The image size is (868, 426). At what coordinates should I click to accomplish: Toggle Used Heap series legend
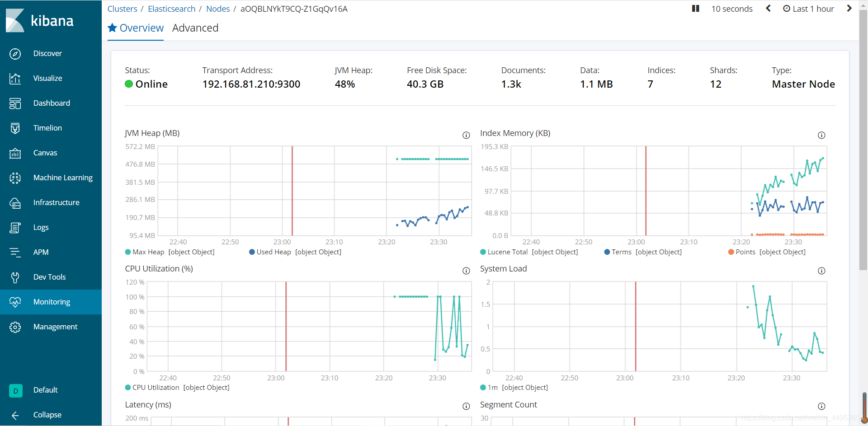tap(295, 252)
